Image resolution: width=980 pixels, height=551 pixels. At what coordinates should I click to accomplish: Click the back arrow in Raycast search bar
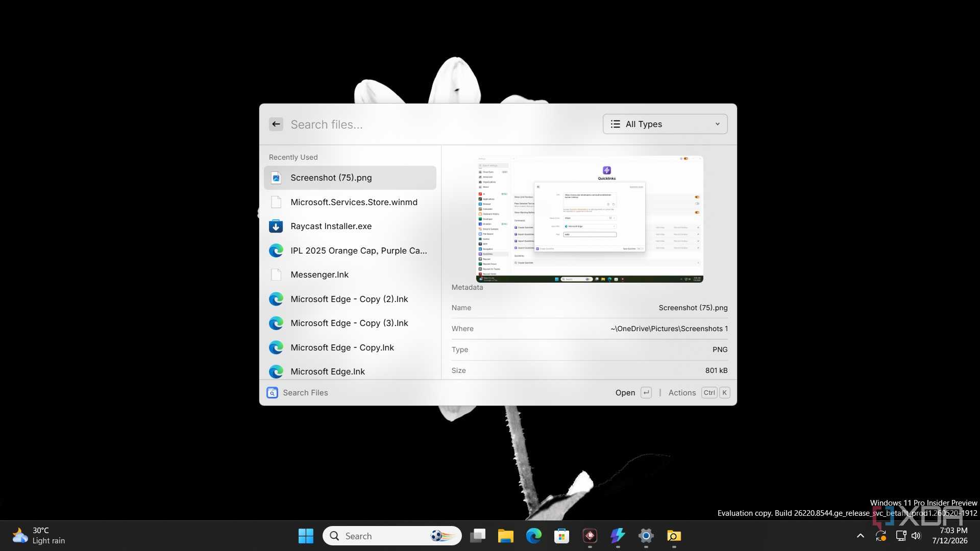(276, 124)
